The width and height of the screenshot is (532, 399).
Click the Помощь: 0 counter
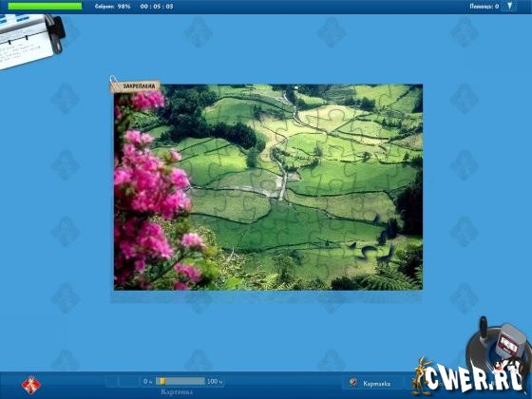click(x=484, y=7)
